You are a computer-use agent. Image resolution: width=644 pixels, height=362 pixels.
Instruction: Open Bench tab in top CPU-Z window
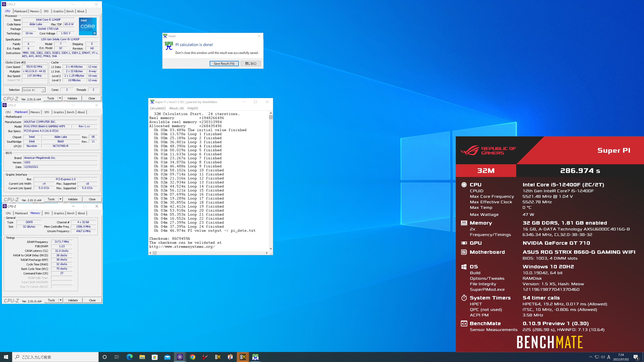tap(70, 11)
